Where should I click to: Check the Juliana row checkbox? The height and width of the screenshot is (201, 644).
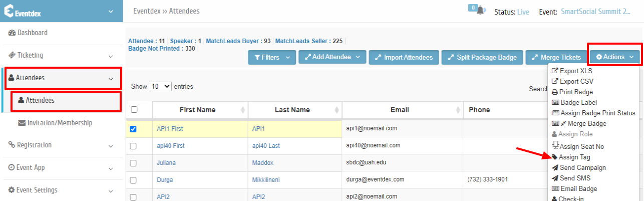[x=133, y=163]
